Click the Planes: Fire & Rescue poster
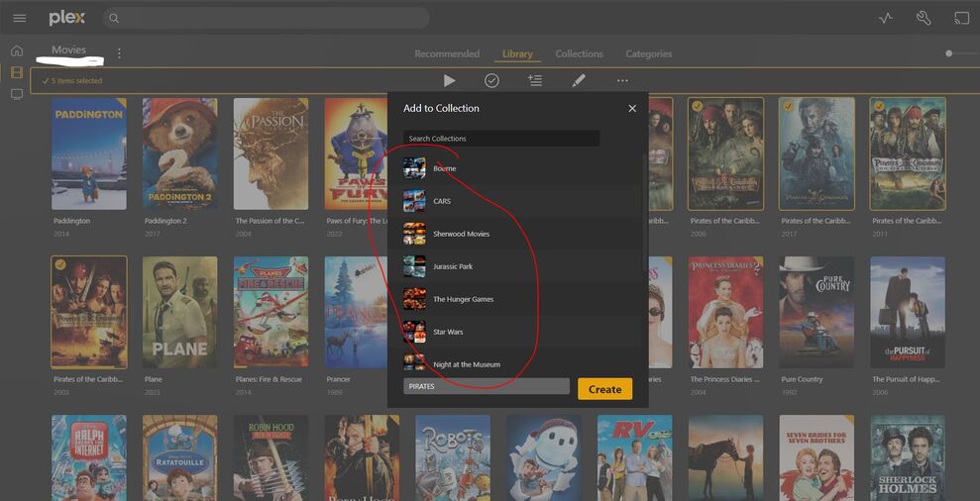 (271, 312)
